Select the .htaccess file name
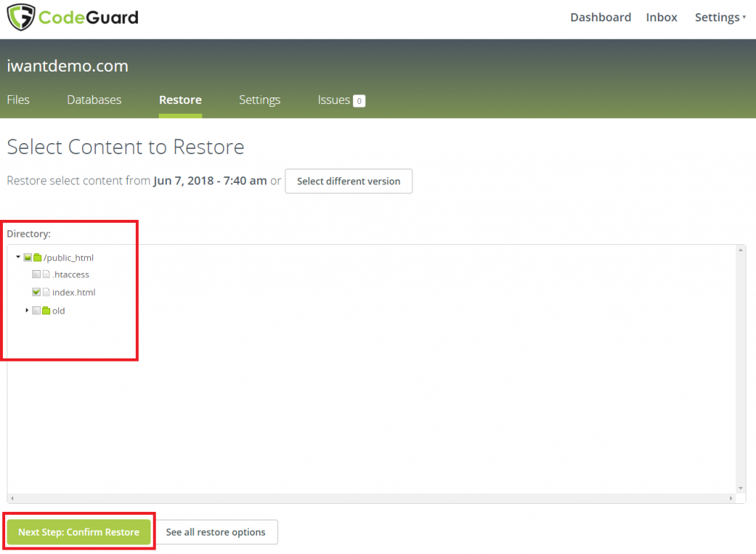This screenshot has width=756, height=554. click(70, 274)
